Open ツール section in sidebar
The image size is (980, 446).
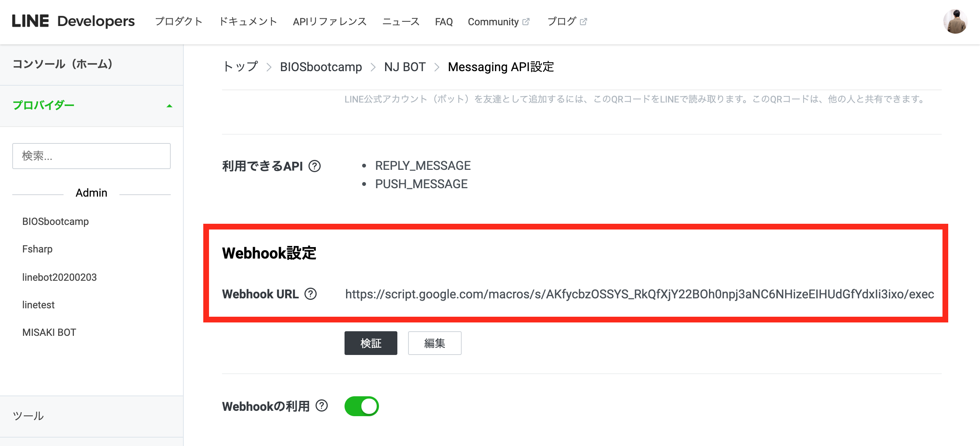[91, 416]
